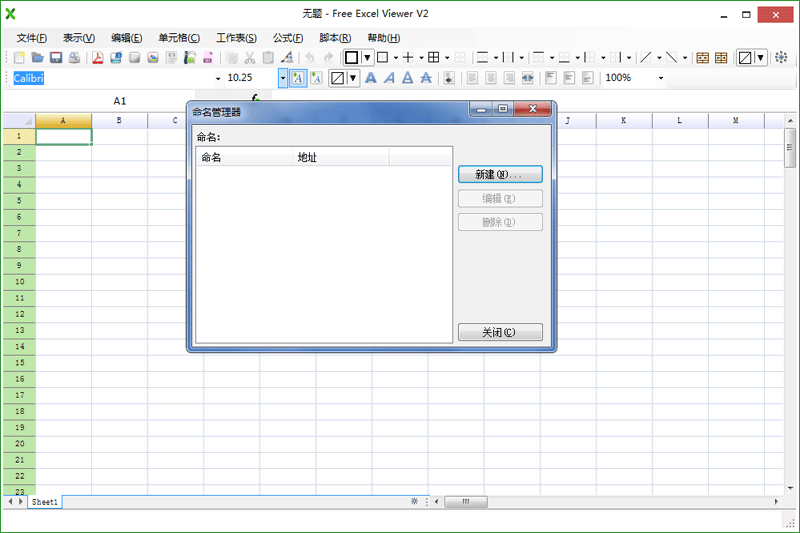Expand the diagonal up border dropdown arrow
The image size is (800, 533).
point(659,58)
